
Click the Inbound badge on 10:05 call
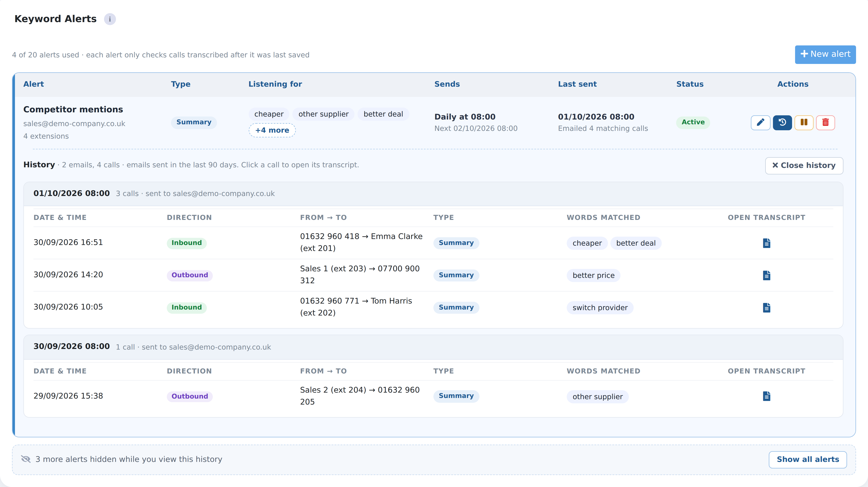(187, 308)
